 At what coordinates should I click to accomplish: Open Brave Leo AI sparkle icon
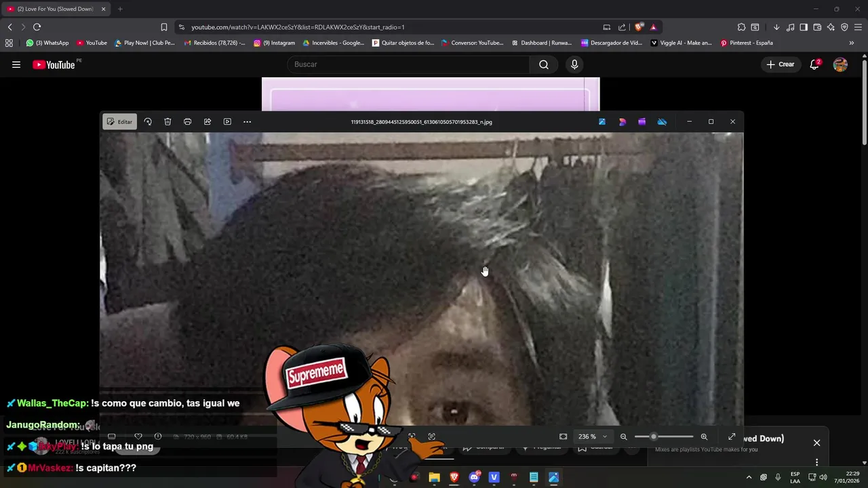(831, 27)
